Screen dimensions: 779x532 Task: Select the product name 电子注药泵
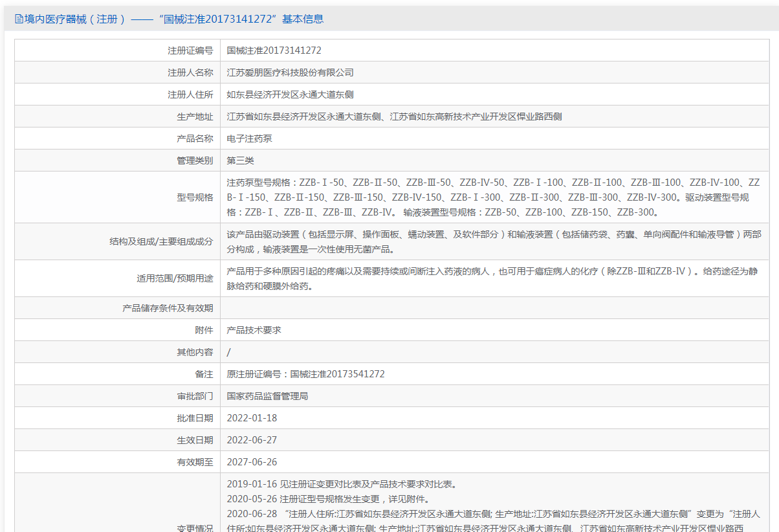(249, 139)
